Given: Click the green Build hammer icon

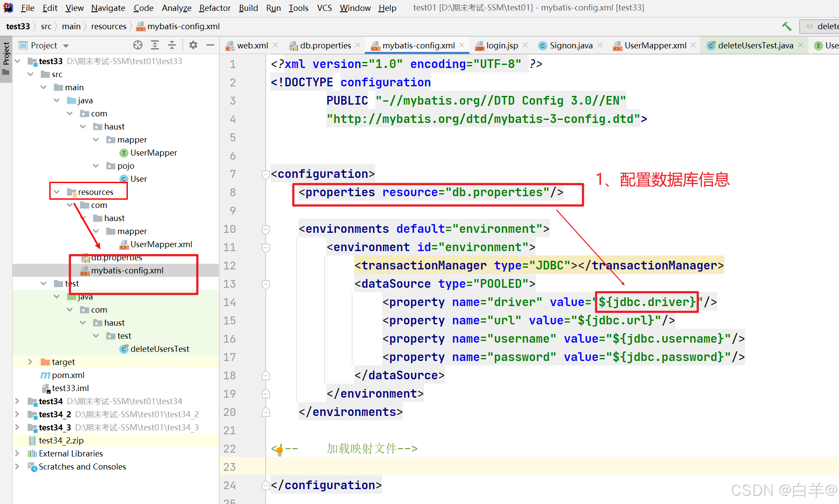Looking at the screenshot, I should point(787,27).
